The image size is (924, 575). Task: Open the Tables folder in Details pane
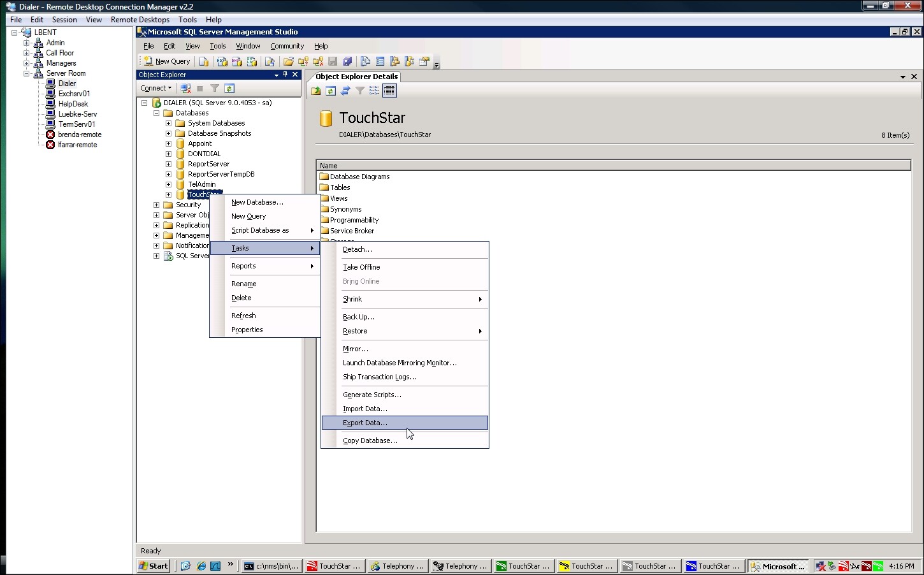click(338, 187)
